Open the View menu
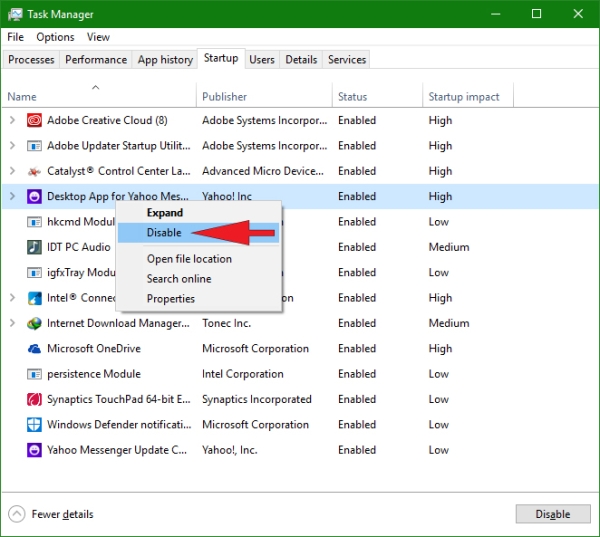600x537 pixels. tap(98, 37)
